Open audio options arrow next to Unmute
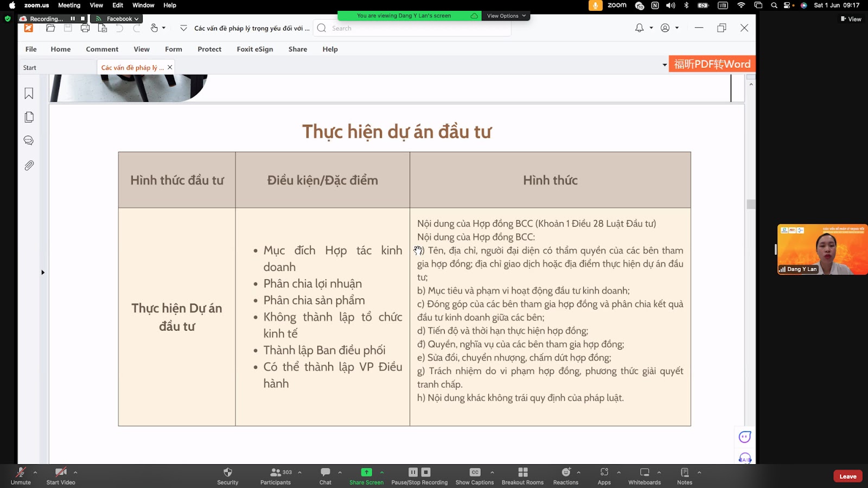868x488 pixels. pyautogui.click(x=35, y=472)
